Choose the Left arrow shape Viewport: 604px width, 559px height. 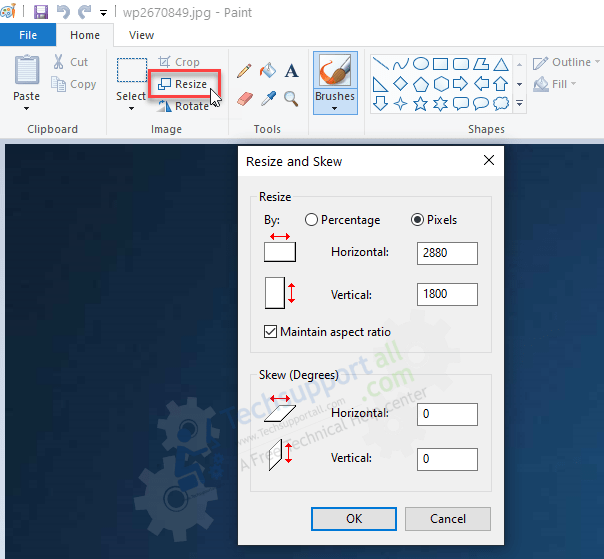click(481, 84)
